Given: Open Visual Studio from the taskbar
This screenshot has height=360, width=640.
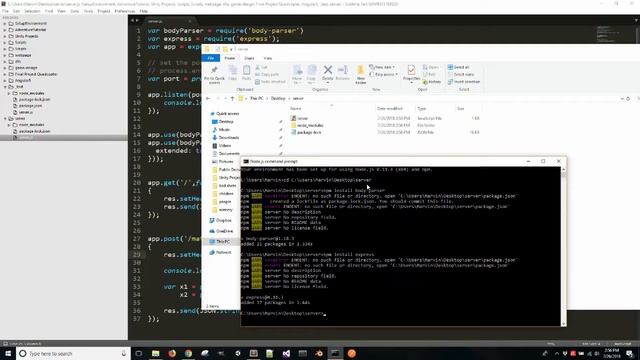Looking at the screenshot, I should [x=286, y=353].
